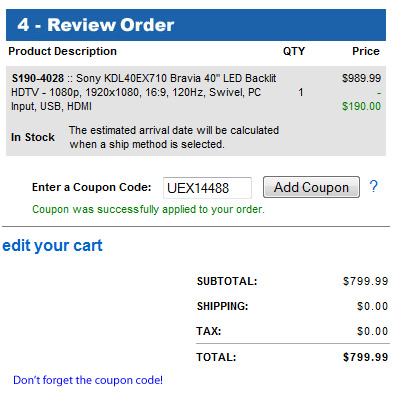The height and width of the screenshot is (393, 396).
Task: Click the 4 - Review Order header
Action: click(96, 25)
